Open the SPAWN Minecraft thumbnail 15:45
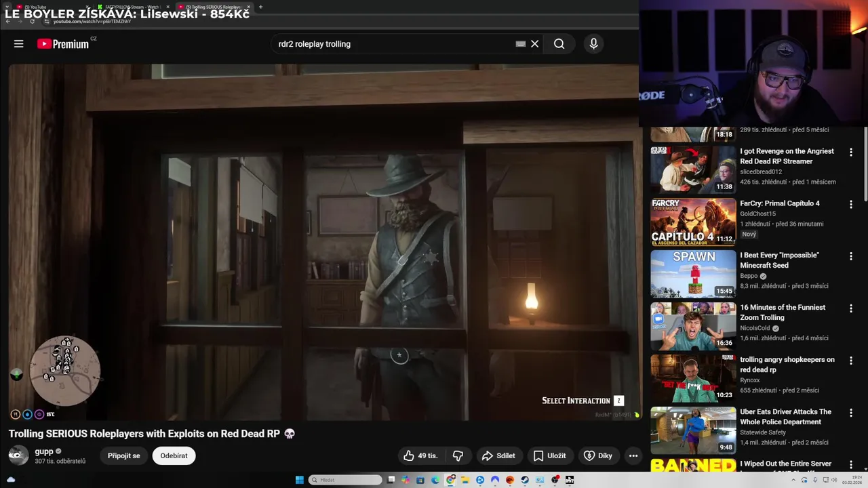868x488 pixels. click(x=693, y=274)
